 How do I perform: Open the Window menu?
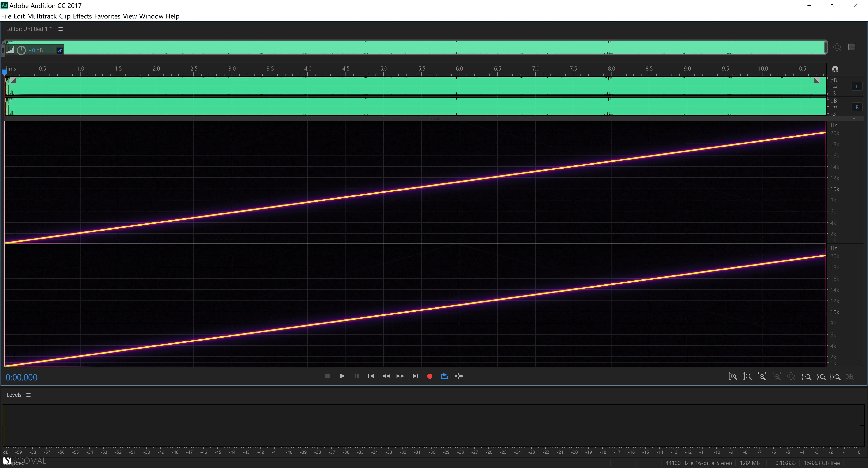coord(151,16)
